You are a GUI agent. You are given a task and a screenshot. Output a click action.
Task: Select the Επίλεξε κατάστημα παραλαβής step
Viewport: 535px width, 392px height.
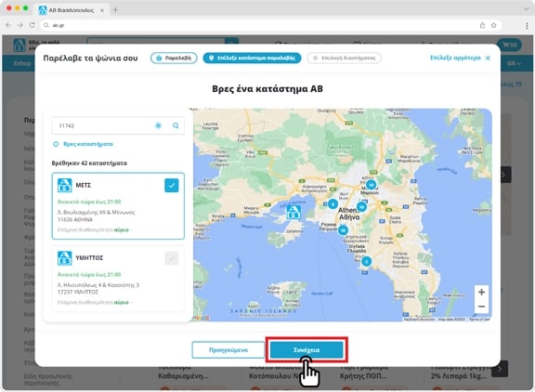252,58
